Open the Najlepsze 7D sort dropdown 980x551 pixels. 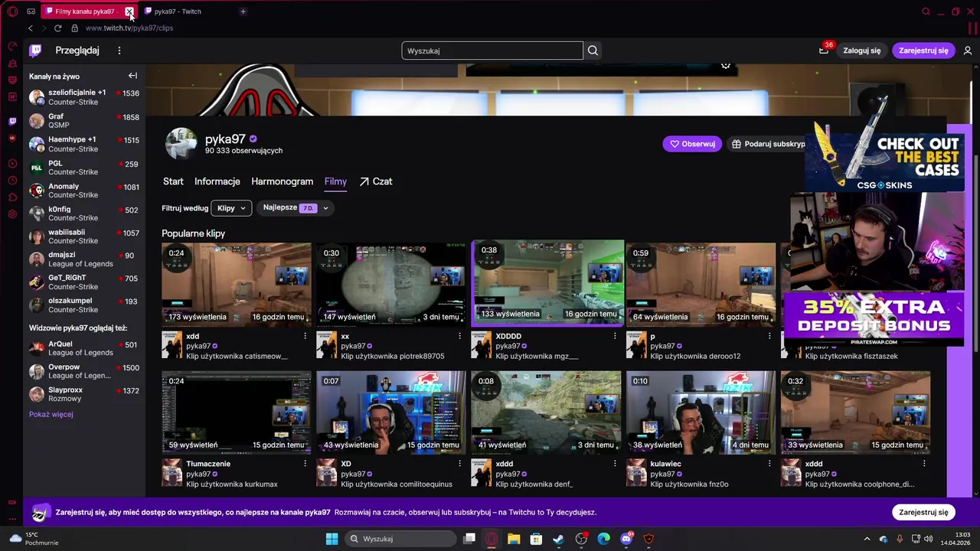(296, 207)
